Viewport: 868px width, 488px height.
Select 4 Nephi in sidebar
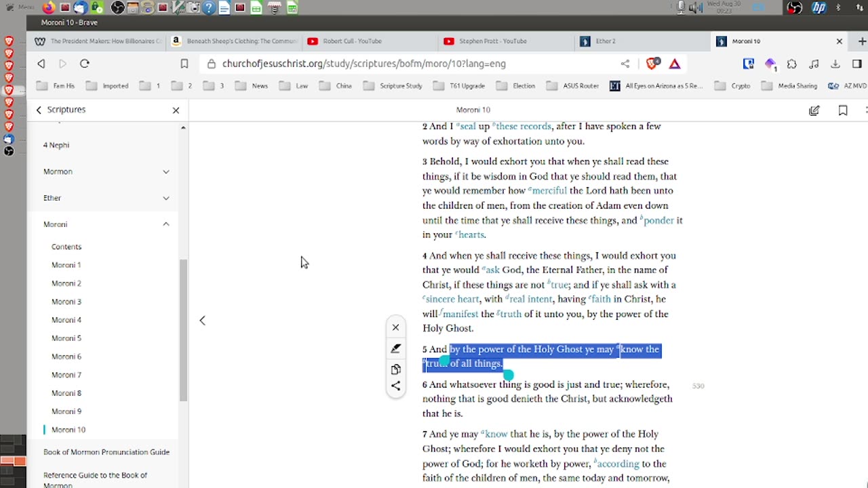(x=56, y=145)
